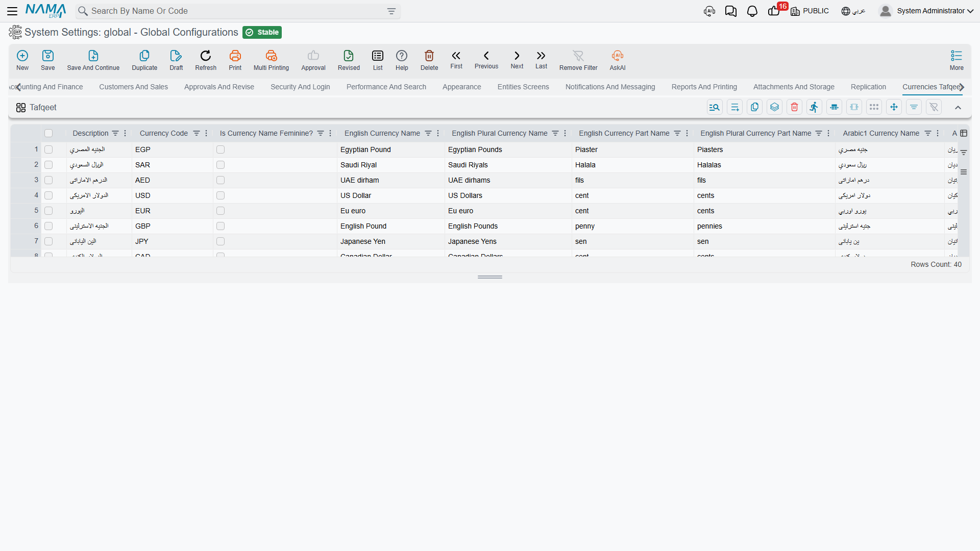The height and width of the screenshot is (551, 980).
Task: Switch to Approvals And Revise tab
Action: point(219,87)
